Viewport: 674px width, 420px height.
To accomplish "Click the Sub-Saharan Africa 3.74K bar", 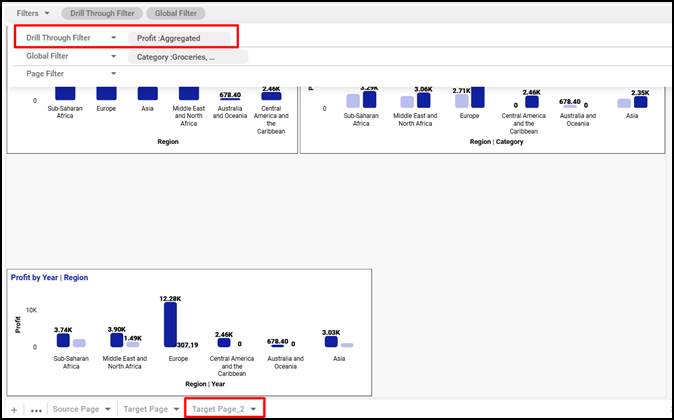I will 63,341.
